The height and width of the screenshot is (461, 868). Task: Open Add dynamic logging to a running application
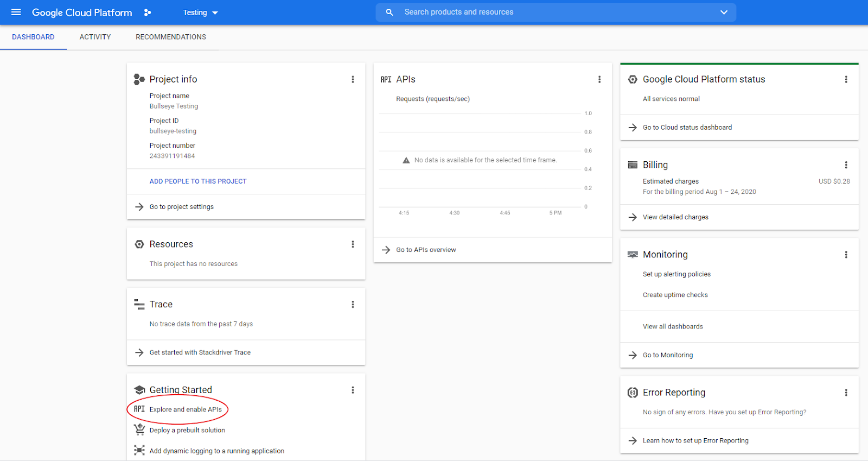pyautogui.click(x=217, y=451)
